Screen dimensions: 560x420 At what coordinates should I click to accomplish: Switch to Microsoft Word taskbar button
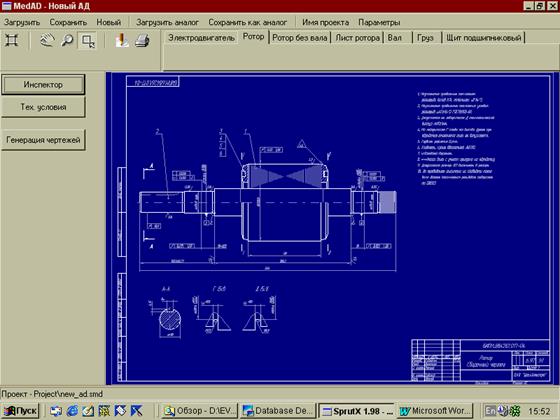click(435, 411)
